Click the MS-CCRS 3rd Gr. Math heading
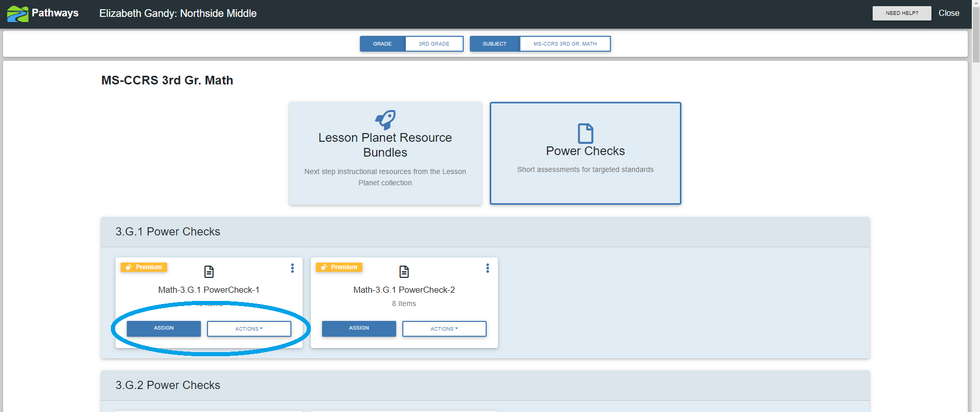The height and width of the screenshot is (412, 980). click(x=167, y=80)
